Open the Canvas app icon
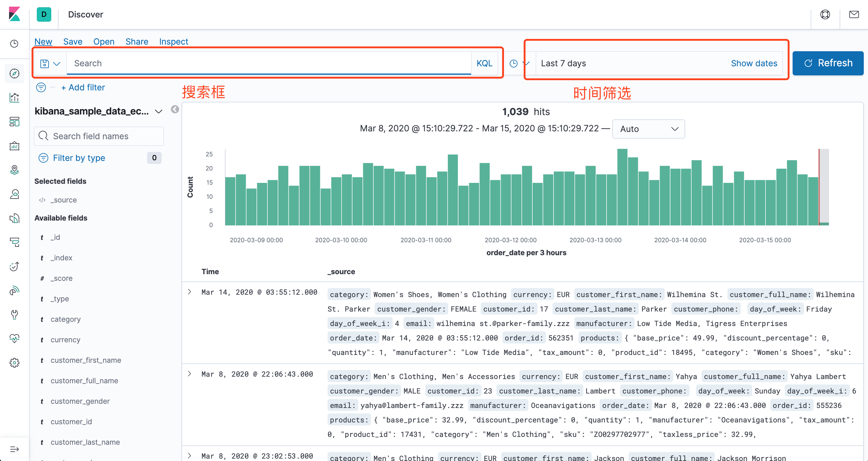 pos(14,146)
